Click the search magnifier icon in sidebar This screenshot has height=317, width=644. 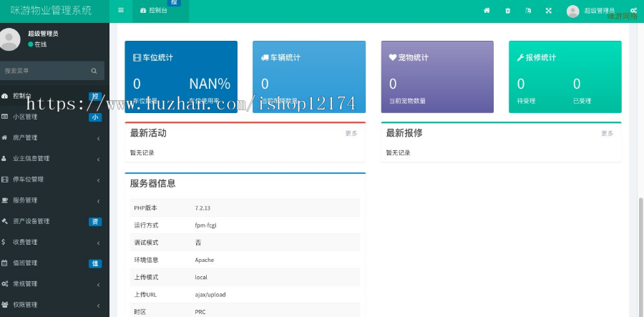(94, 71)
